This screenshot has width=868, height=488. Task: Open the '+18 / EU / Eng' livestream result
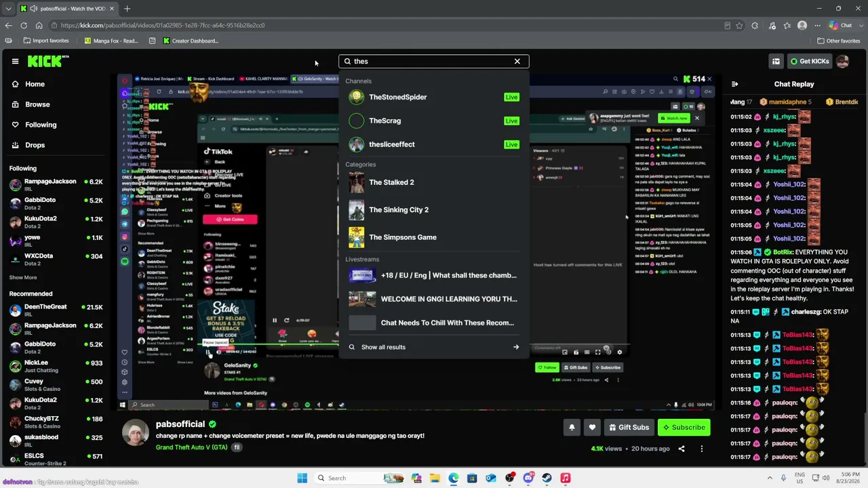(433, 275)
